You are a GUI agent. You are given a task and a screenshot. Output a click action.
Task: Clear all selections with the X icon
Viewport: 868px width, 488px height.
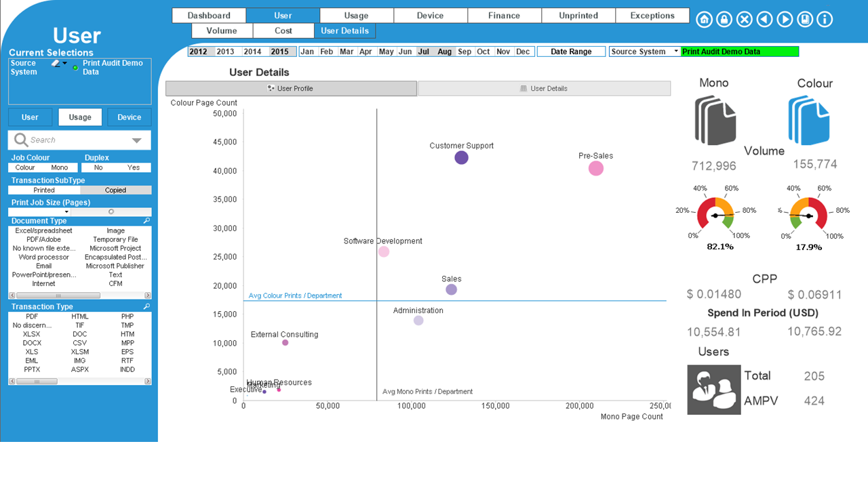click(744, 20)
